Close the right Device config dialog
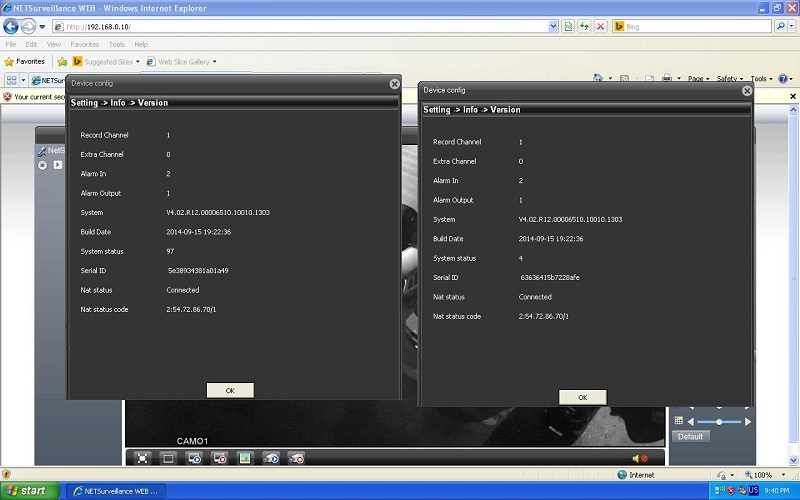Screen dimensions: 800x500 pos(746,90)
